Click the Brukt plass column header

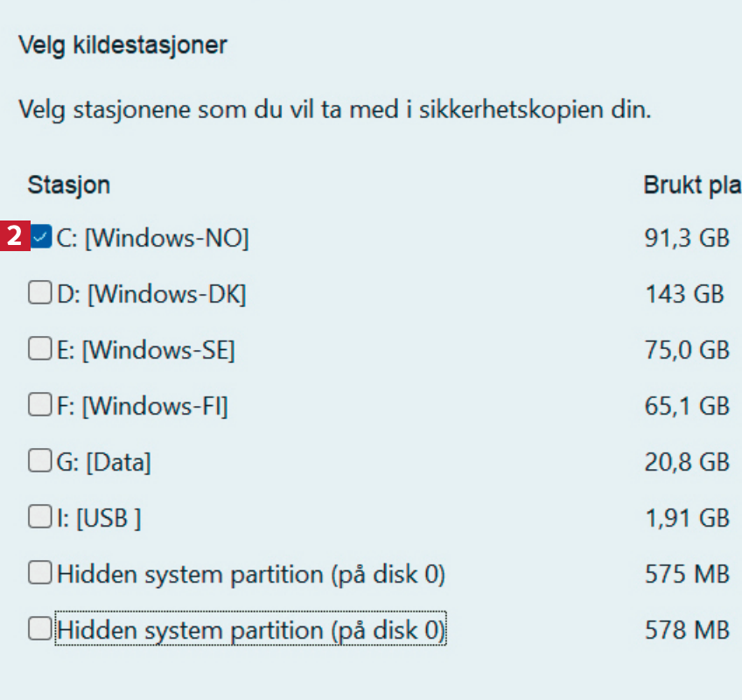691,185
